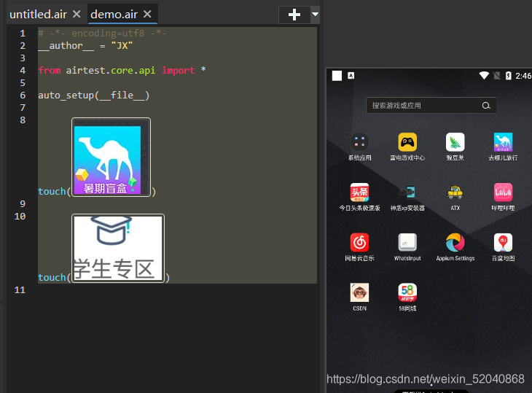Close the demo.air tab
This screenshot has width=532, height=393.
147,15
